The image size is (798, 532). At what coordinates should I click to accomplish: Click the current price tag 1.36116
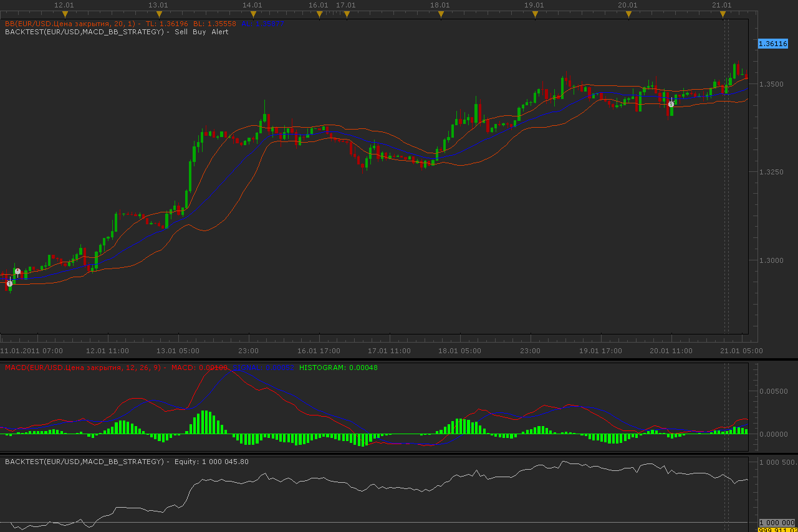pyautogui.click(x=772, y=44)
